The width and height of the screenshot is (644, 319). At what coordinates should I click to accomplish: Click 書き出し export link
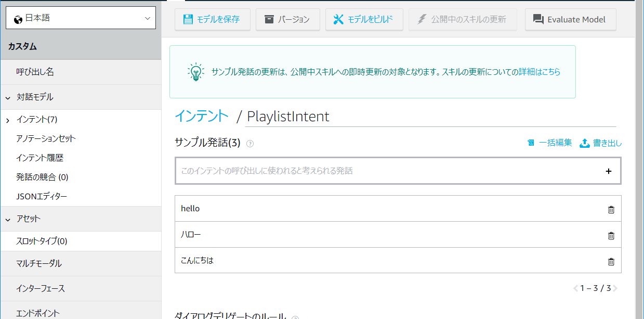coord(600,143)
